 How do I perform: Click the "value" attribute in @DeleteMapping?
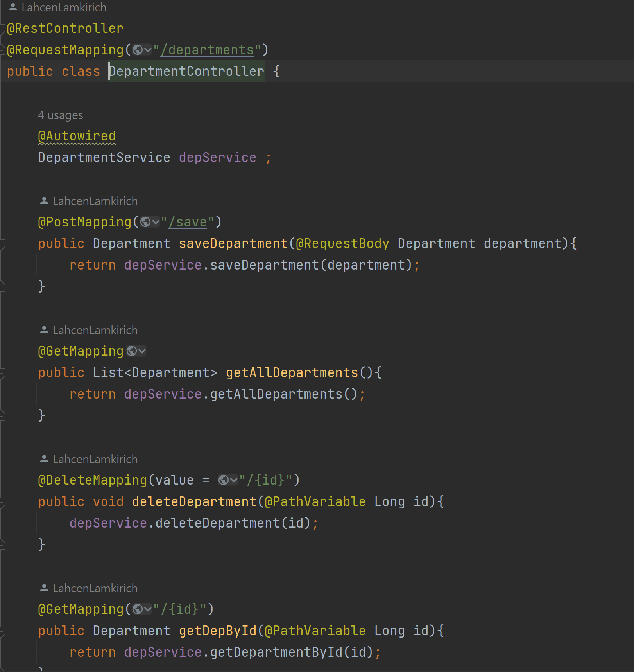click(175, 480)
